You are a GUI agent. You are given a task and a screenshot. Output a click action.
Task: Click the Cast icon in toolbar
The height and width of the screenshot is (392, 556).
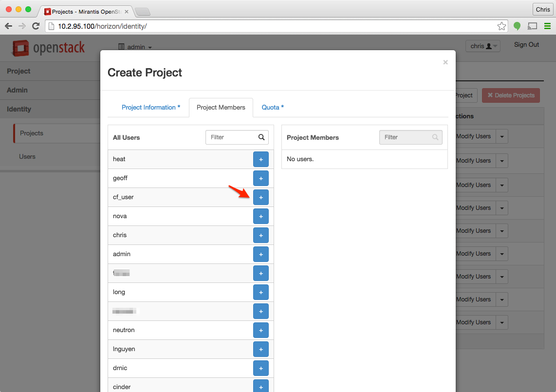pos(532,26)
